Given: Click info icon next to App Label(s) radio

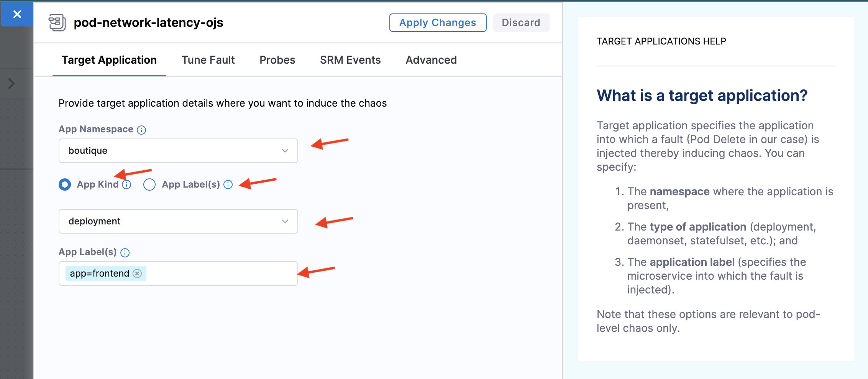Looking at the screenshot, I should [228, 185].
